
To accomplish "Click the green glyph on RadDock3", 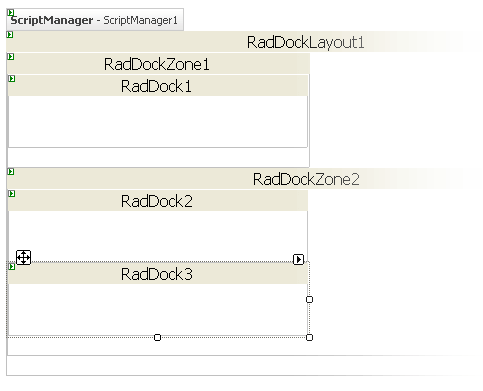I will (x=12, y=267).
